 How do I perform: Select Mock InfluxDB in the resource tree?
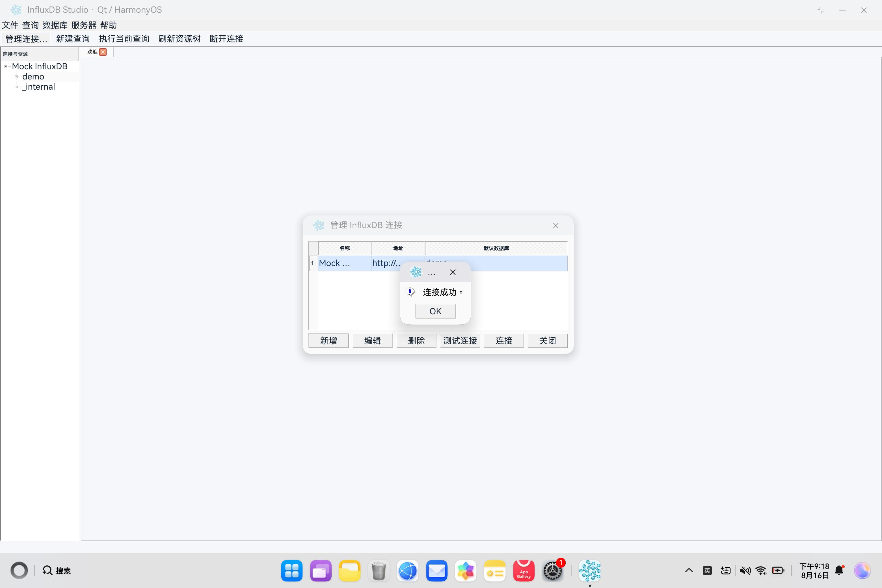[x=39, y=66]
